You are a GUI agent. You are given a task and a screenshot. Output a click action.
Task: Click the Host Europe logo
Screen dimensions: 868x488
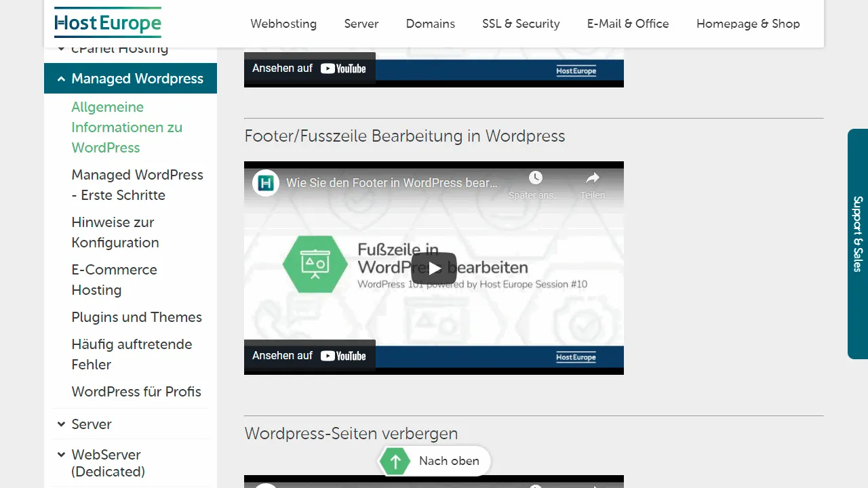tap(108, 22)
